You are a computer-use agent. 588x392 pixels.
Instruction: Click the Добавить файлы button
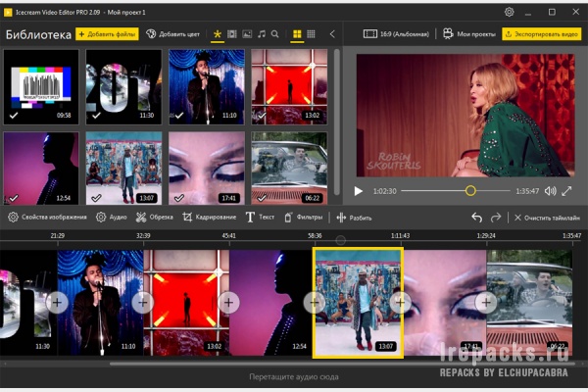pyautogui.click(x=107, y=34)
